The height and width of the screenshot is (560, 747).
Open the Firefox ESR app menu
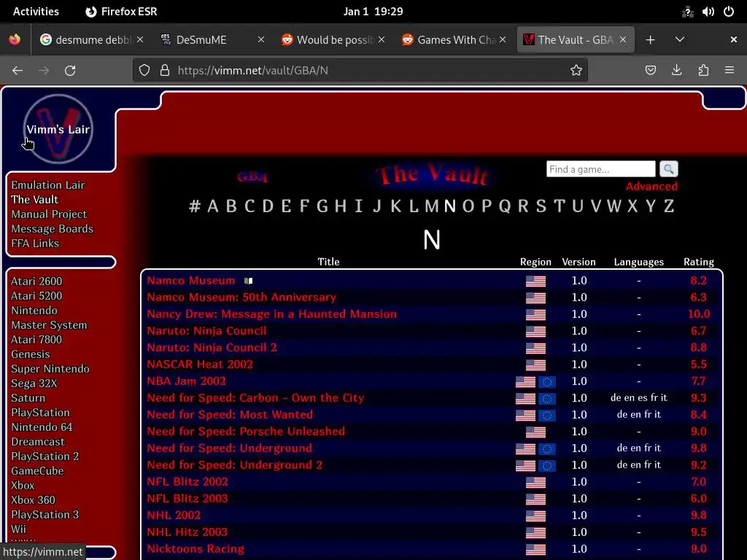point(121,12)
